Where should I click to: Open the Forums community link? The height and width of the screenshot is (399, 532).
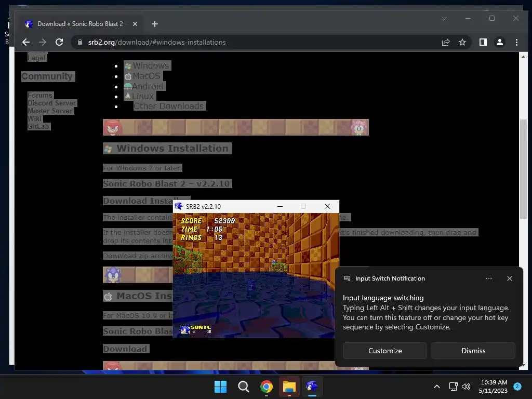[40, 95]
